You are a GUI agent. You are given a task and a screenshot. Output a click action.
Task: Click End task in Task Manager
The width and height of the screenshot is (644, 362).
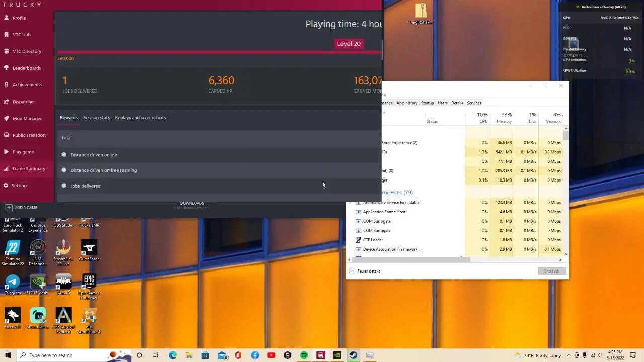click(551, 271)
